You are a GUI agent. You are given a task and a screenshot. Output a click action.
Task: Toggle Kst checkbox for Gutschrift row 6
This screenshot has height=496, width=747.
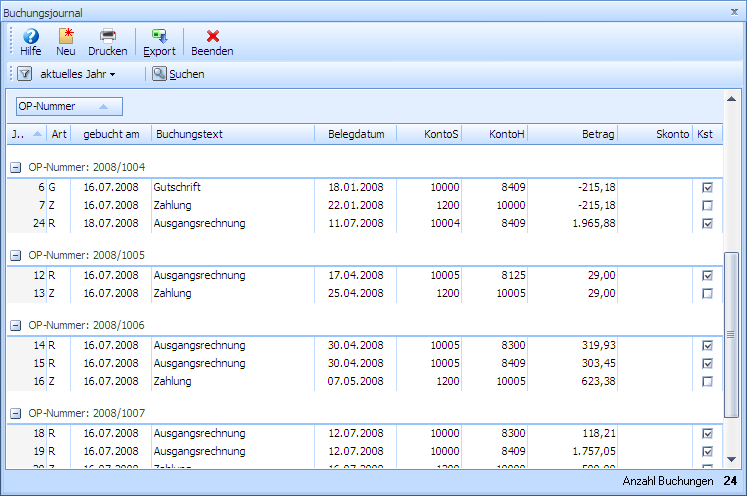(707, 188)
